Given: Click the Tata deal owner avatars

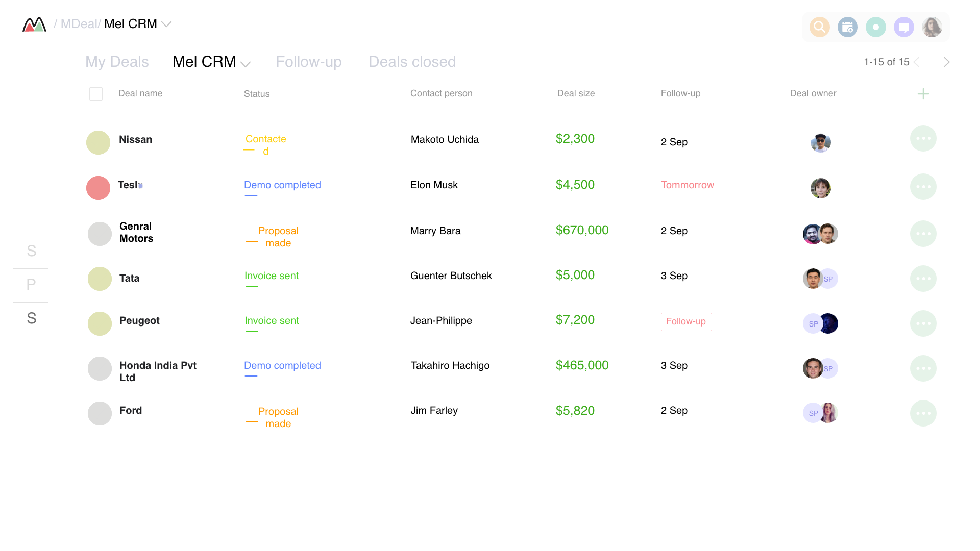Looking at the screenshot, I should [820, 279].
